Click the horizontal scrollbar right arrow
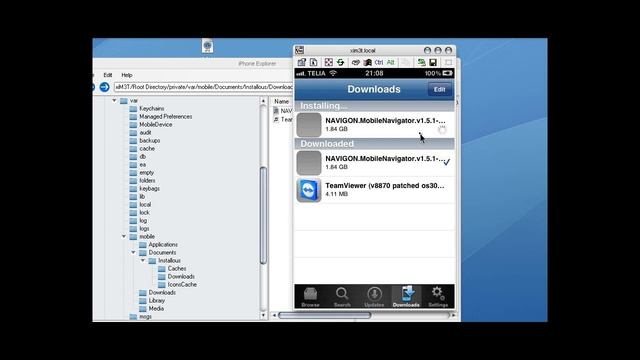This screenshot has width=640, height=360. tap(454, 315)
